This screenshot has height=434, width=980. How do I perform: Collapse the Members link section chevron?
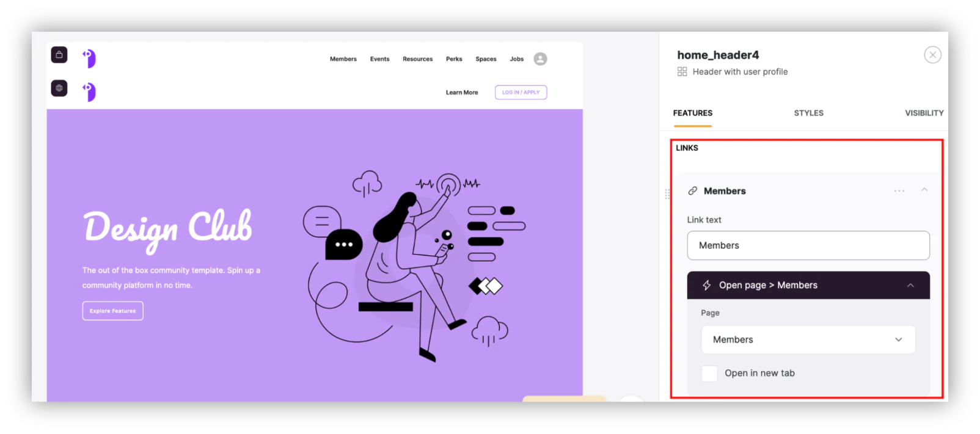pyautogui.click(x=924, y=190)
